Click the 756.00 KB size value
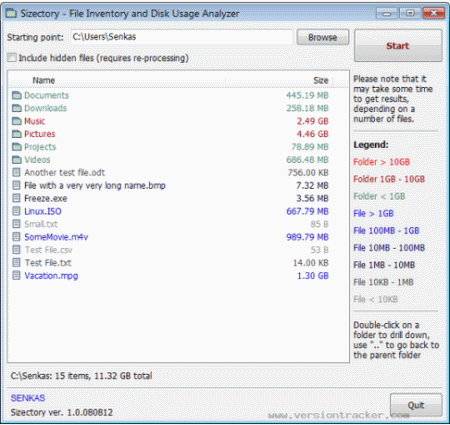The image size is (450, 425). pyautogui.click(x=308, y=172)
